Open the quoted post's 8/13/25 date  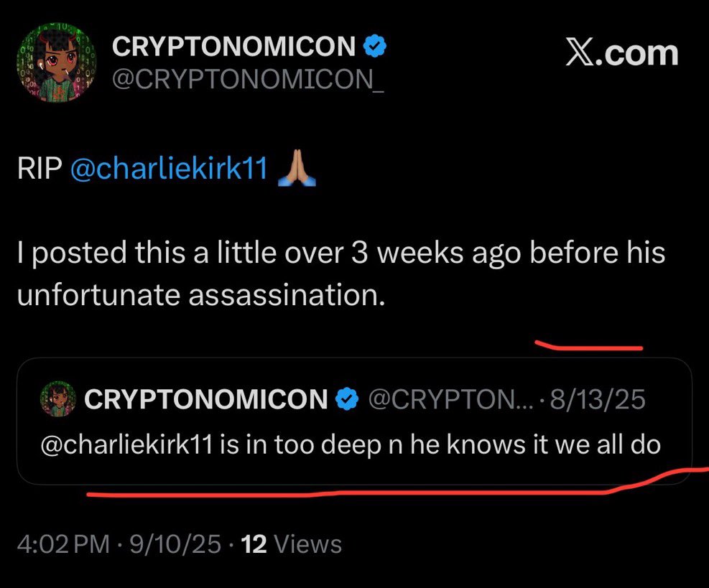(597, 400)
